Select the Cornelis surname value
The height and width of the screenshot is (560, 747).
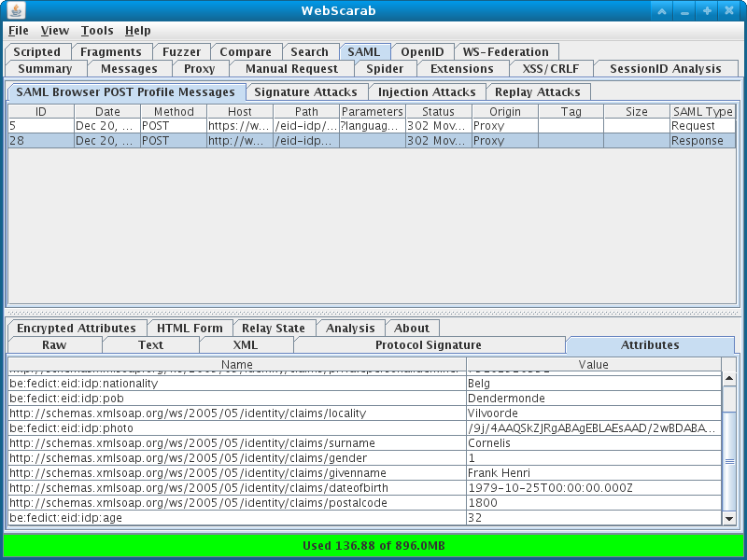coord(594,442)
